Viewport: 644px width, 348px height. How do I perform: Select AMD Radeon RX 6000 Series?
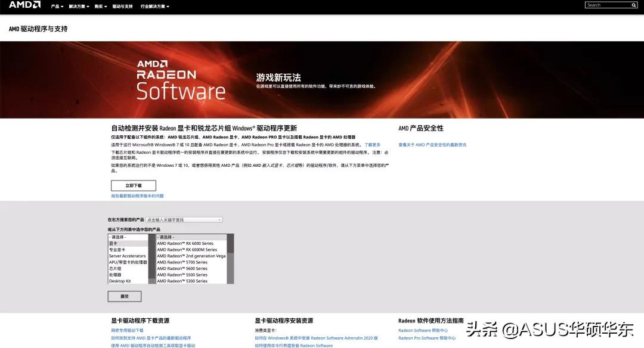(x=185, y=243)
